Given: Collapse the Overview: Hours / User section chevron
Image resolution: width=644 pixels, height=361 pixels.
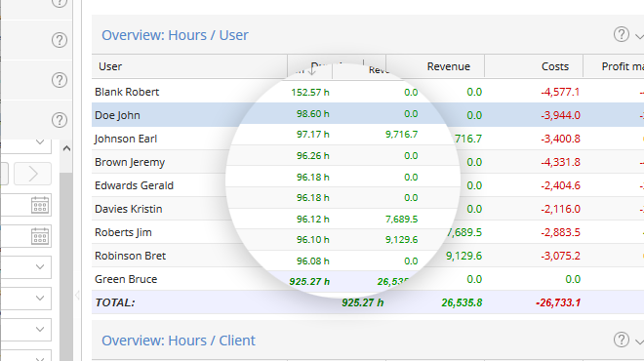Looking at the screenshot, I should point(639,36).
